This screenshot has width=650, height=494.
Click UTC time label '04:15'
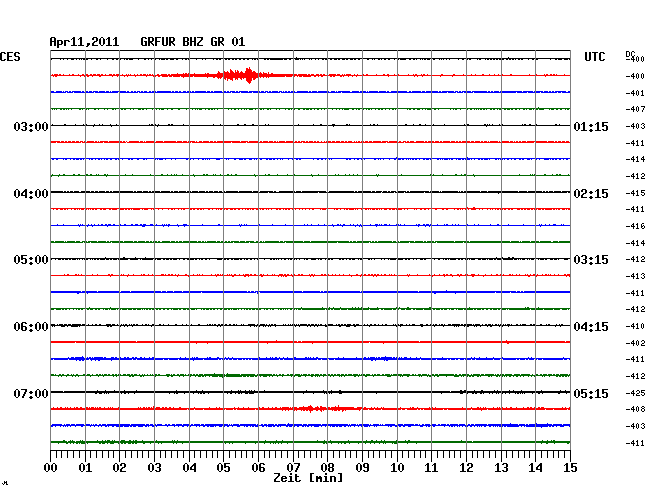pos(591,327)
